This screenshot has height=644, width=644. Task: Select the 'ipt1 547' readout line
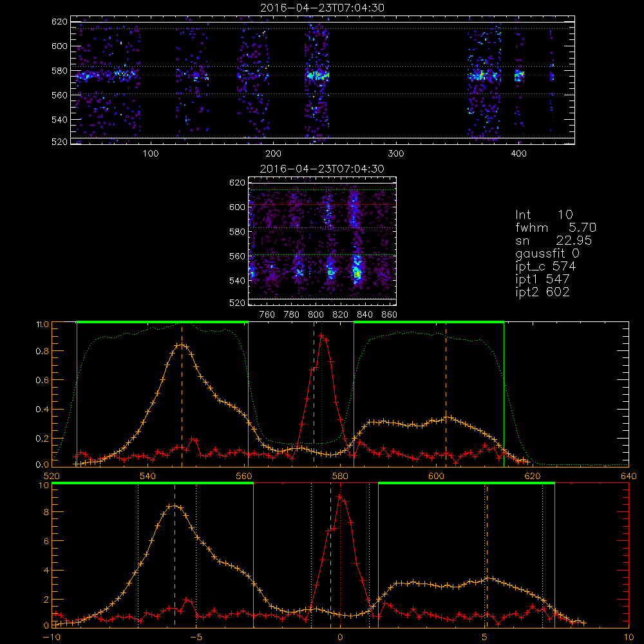click(x=542, y=279)
